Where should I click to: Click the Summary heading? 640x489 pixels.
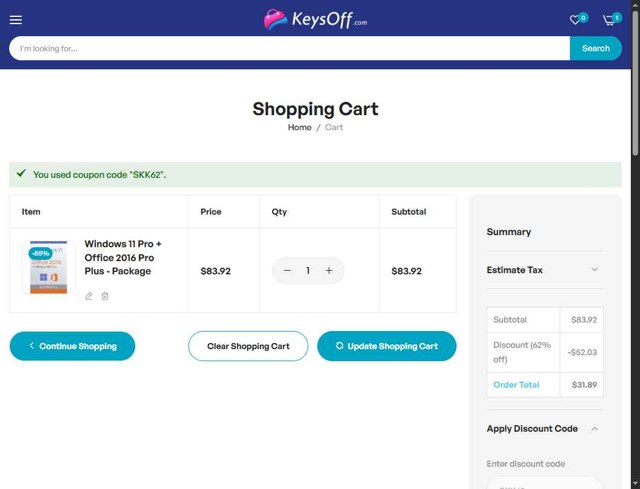(x=509, y=232)
